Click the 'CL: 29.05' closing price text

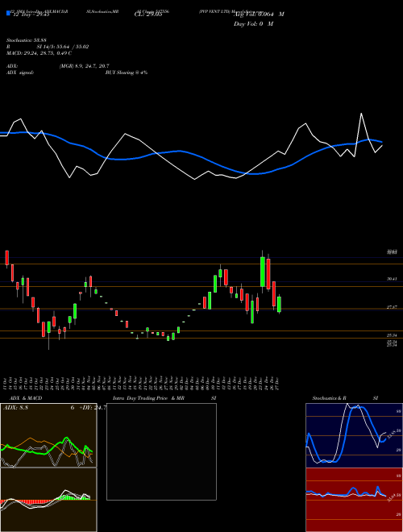pos(148,15)
